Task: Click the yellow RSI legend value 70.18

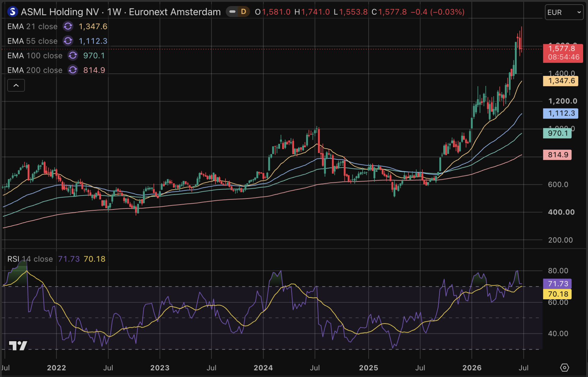Action: pos(94,259)
